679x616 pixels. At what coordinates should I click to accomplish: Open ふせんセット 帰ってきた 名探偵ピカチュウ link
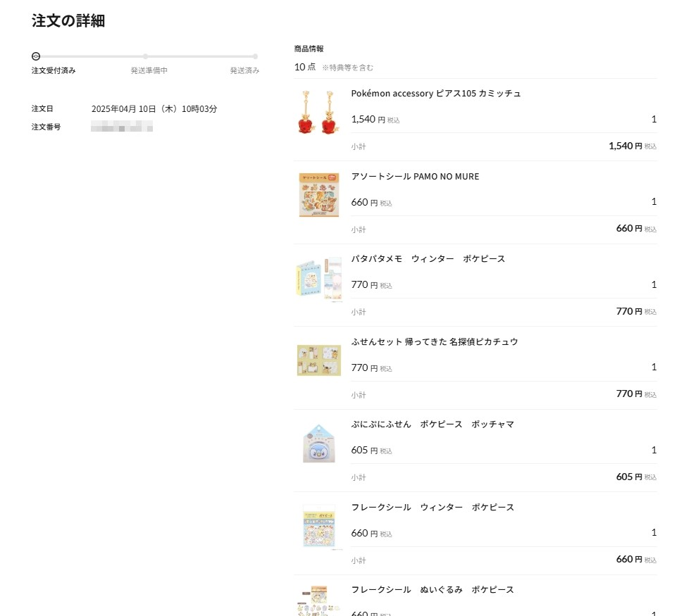(435, 342)
